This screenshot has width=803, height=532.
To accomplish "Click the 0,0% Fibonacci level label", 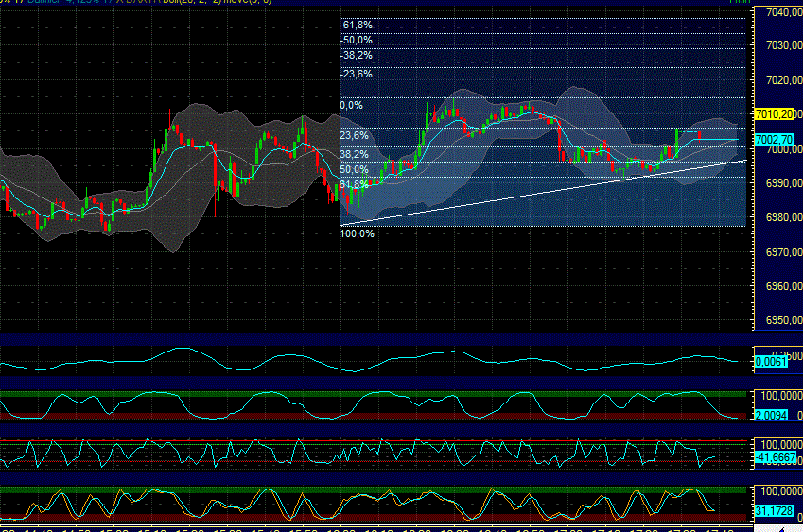I will pos(351,105).
